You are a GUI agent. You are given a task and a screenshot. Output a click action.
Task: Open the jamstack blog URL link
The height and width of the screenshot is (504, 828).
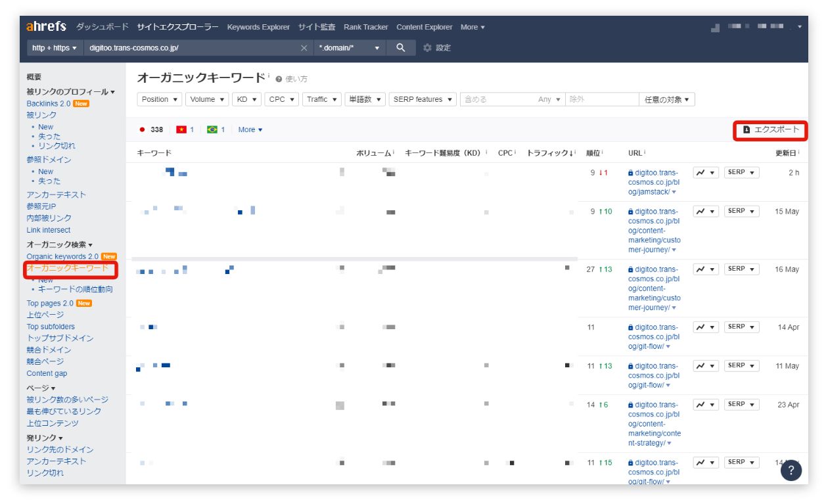click(x=654, y=183)
